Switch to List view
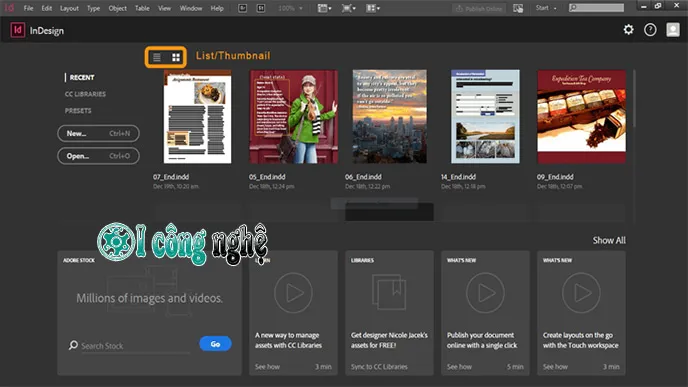 [157, 57]
